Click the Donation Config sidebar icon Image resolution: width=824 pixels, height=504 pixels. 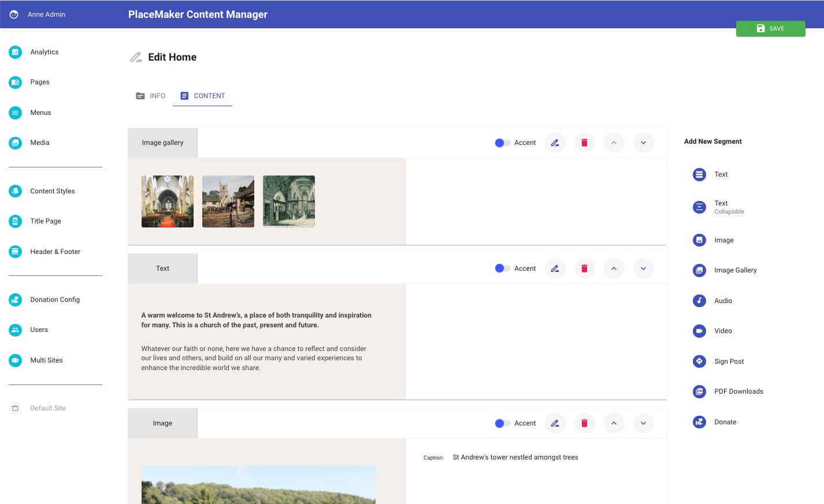pyautogui.click(x=16, y=300)
